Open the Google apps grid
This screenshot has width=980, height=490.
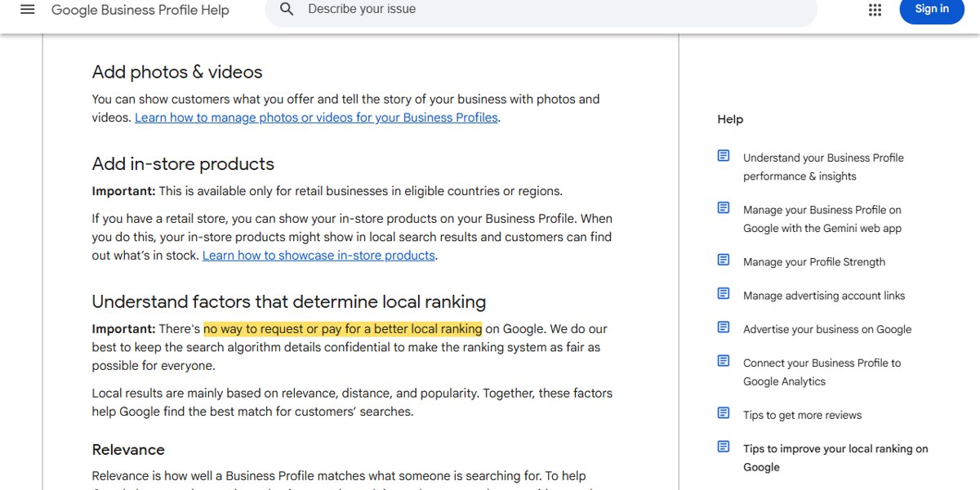(875, 10)
